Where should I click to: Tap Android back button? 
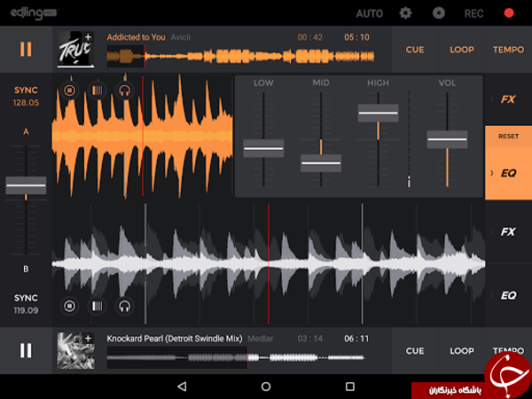coord(182,387)
